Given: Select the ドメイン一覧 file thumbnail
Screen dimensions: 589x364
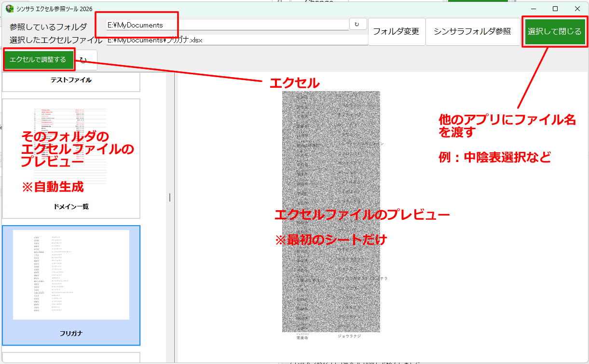Looking at the screenshot, I should click(x=71, y=159).
